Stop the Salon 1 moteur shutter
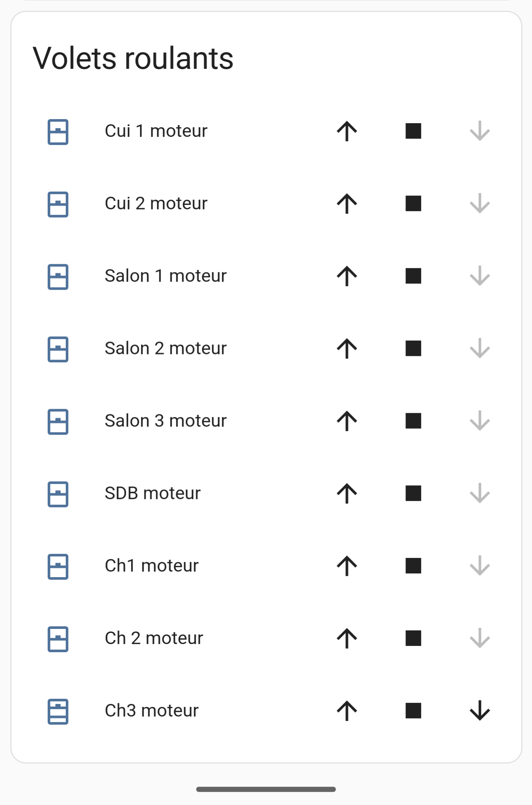Image resolution: width=532 pixels, height=805 pixels. pos(413,276)
